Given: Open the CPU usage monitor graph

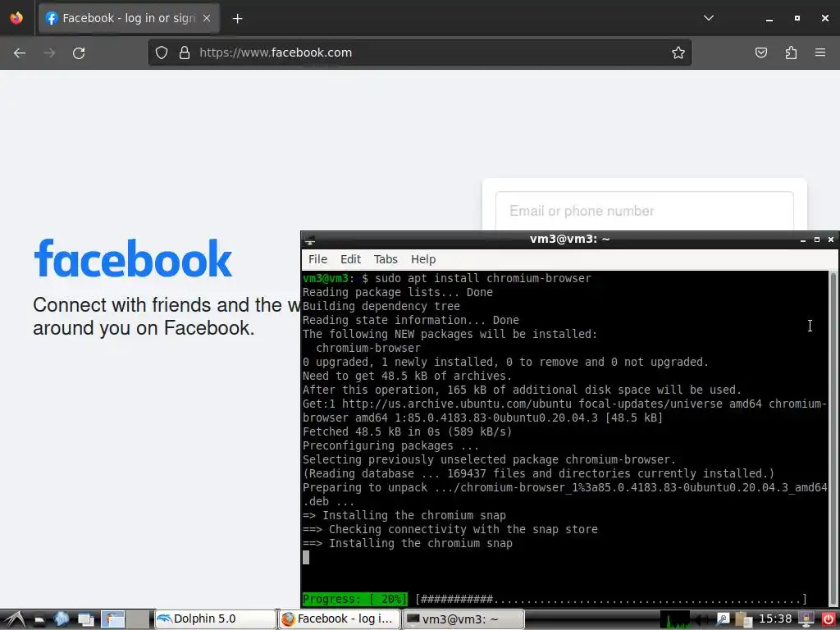Looking at the screenshot, I should pyautogui.click(x=677, y=619).
